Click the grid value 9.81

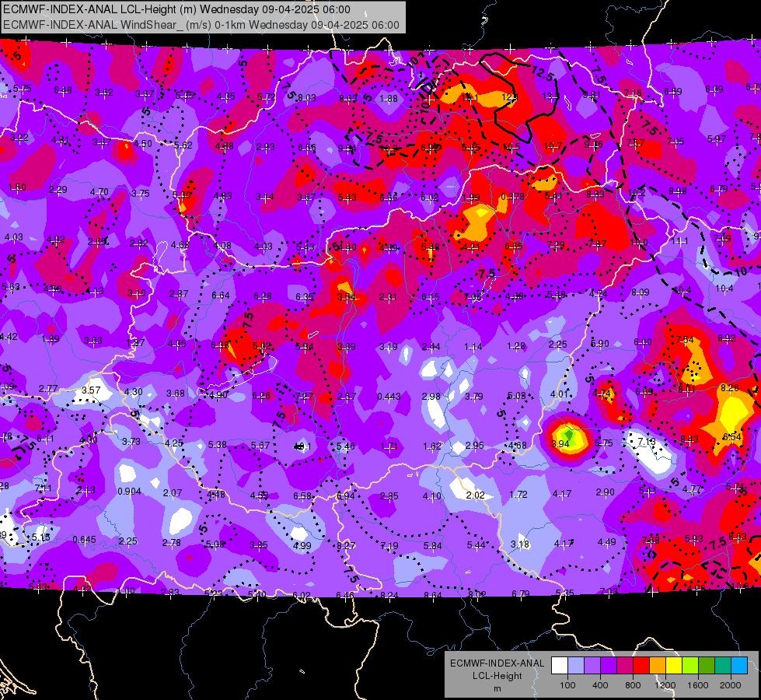click(592, 95)
